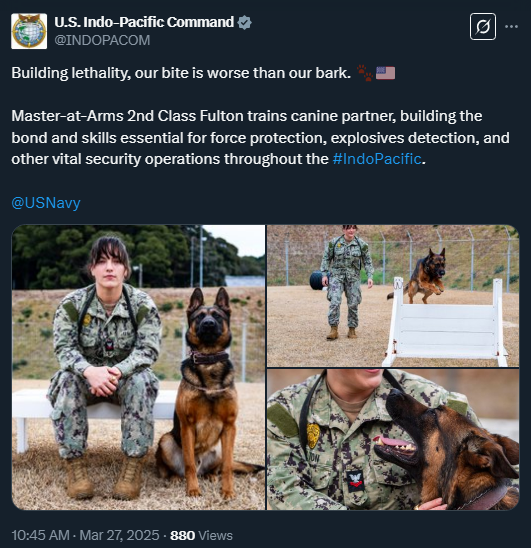Screen dimensions: 531x548
Task: Click the gold badge in the close-up photo
Action: [x=313, y=435]
